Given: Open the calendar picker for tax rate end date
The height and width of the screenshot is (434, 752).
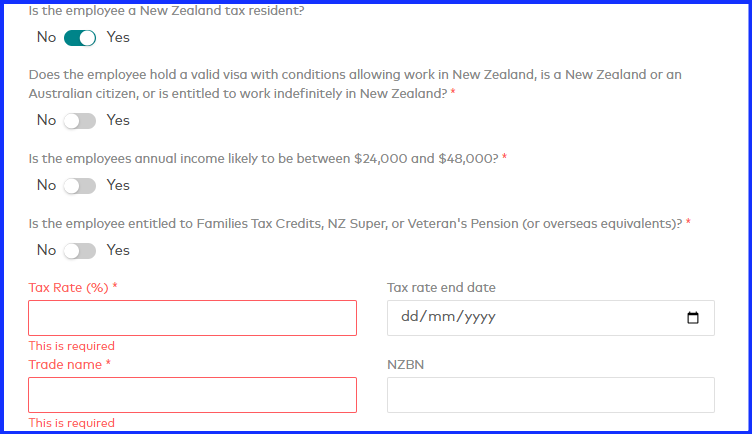Looking at the screenshot, I should [693, 317].
